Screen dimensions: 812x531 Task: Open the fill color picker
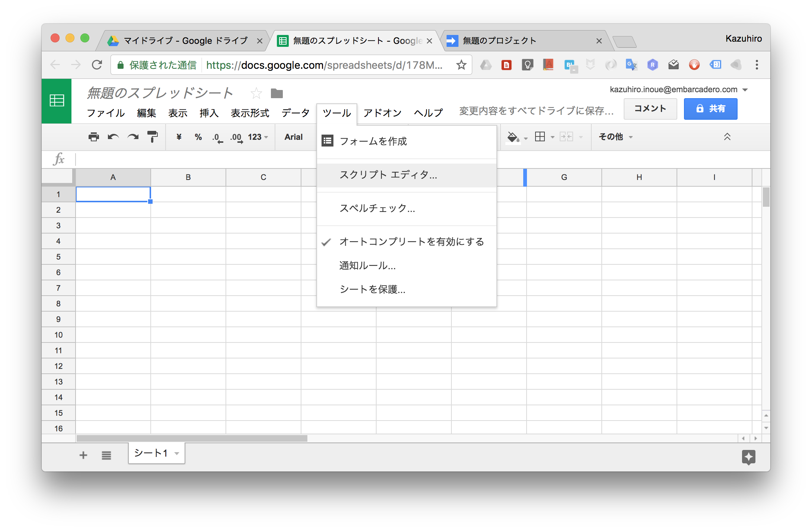click(513, 137)
